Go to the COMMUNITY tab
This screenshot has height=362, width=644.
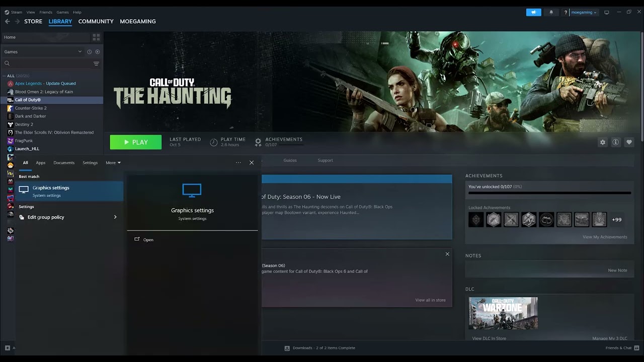tap(96, 22)
